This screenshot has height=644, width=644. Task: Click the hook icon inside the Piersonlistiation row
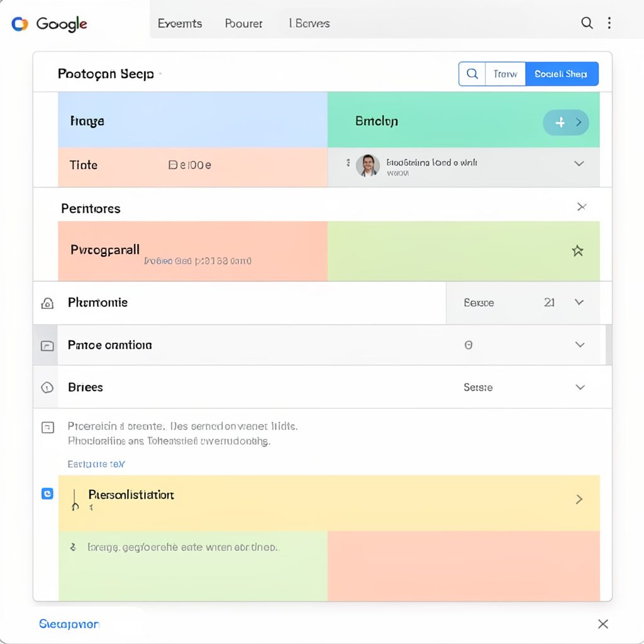(x=75, y=500)
